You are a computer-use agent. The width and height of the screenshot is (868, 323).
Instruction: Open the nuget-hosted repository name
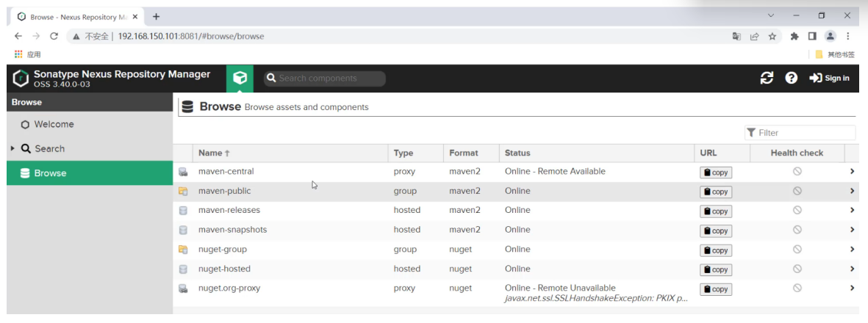(224, 269)
